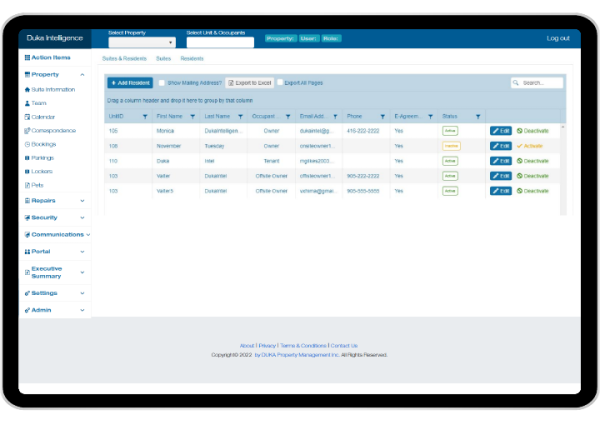Deactivate resident Duka Intel

coord(533,161)
